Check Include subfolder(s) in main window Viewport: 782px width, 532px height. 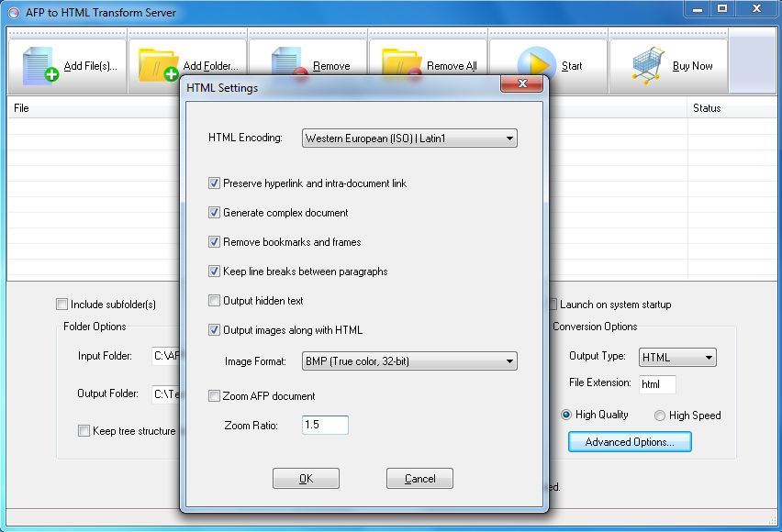(x=61, y=305)
